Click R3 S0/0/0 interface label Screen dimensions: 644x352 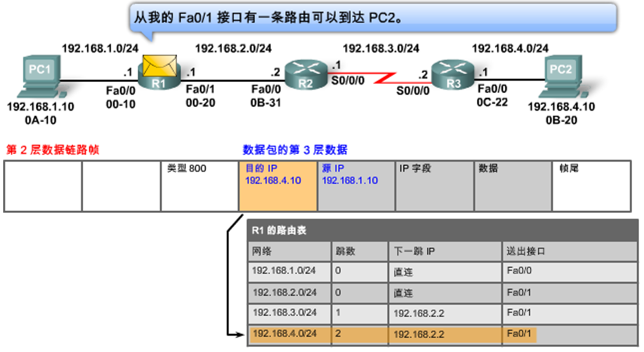pos(413,91)
